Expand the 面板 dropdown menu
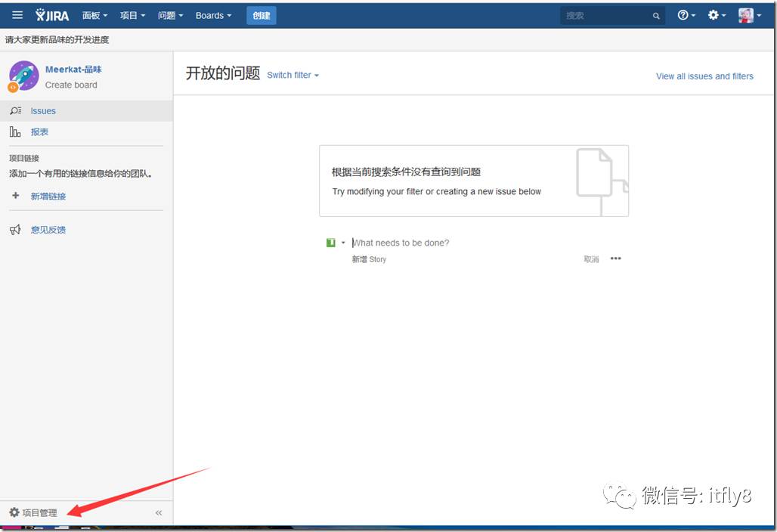 pyautogui.click(x=94, y=15)
